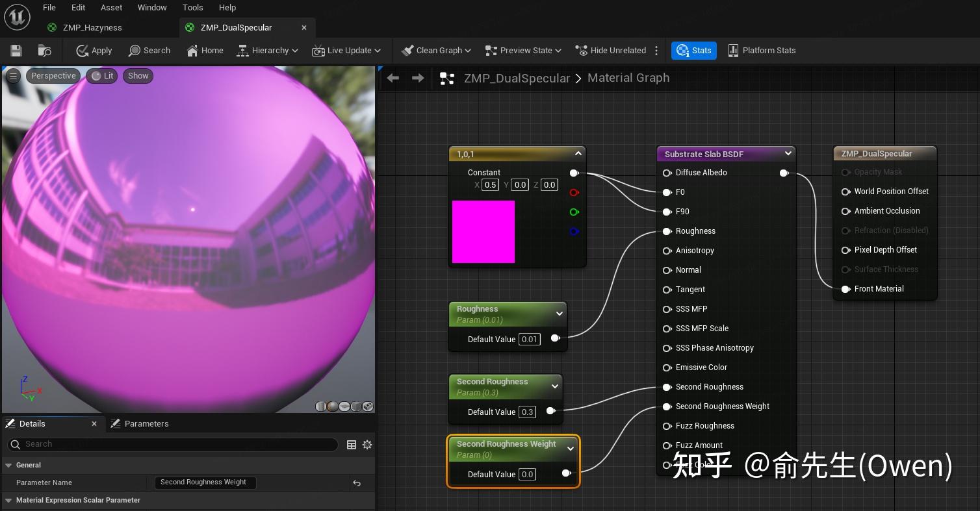
Task: Click the magenta color swatch preview
Action: click(484, 232)
